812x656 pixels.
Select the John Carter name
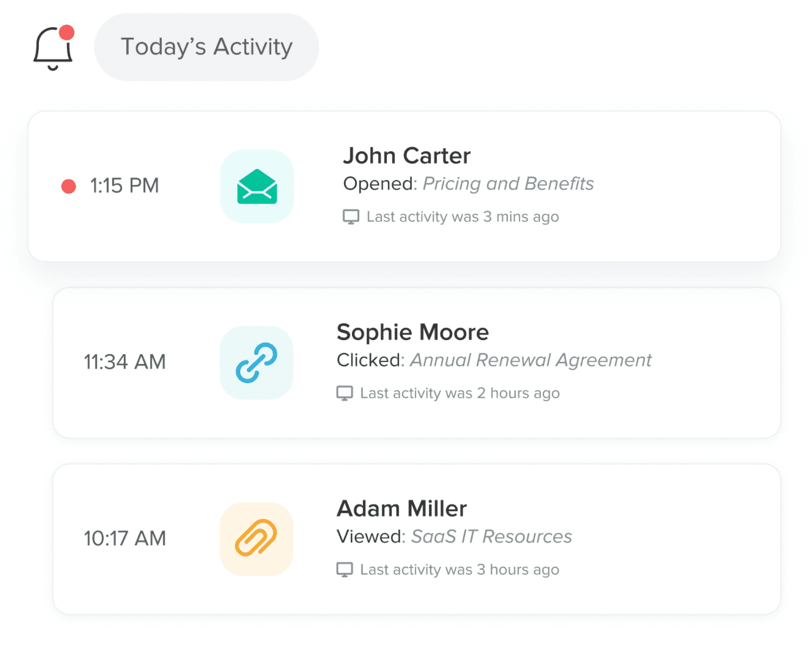407,156
